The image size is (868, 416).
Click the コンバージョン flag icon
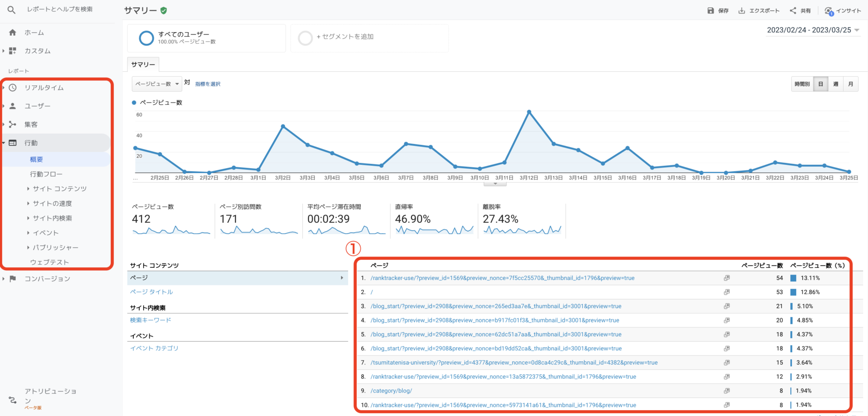pos(13,279)
